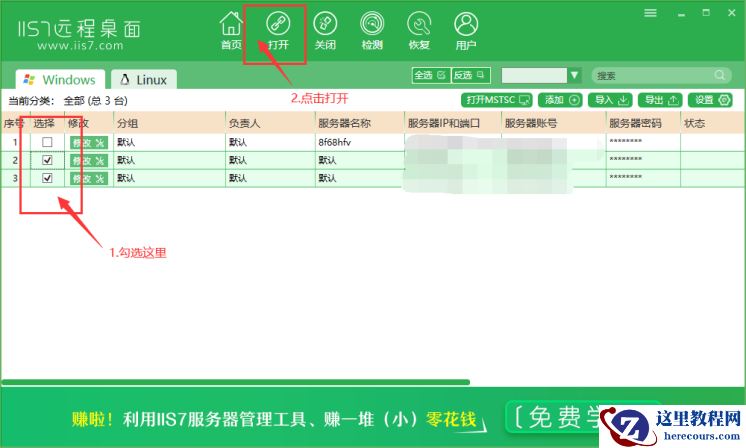Click the 打开MSTSC button
Image resolution: width=746 pixels, height=448 pixels.
[x=497, y=100]
